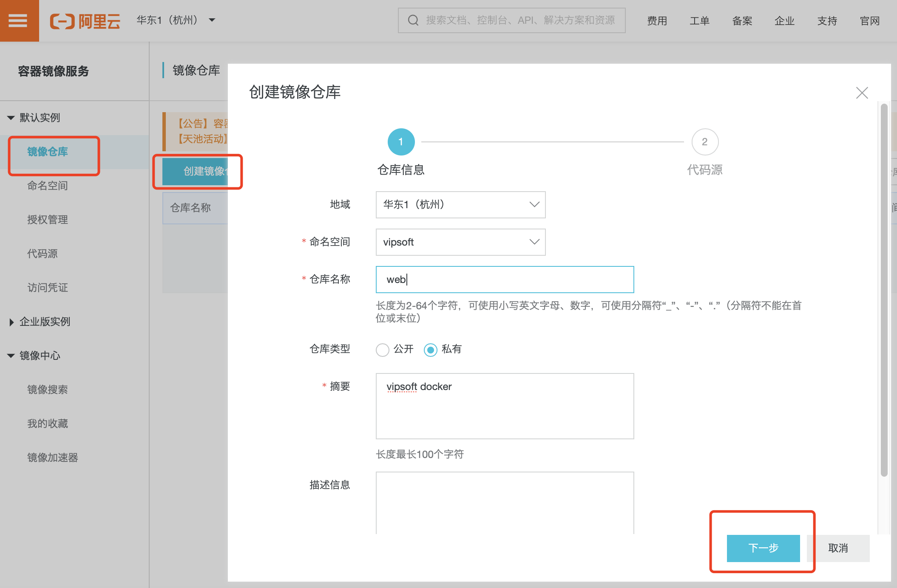Viewport: 897px width, 588px height.
Task: Open 工单 in the top navigation
Action: 699,20
